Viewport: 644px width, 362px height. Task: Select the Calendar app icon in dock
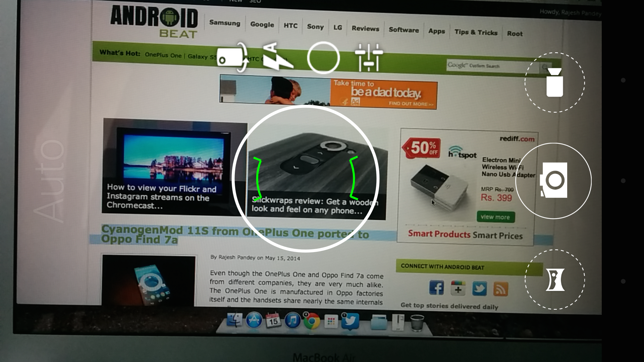pos(273,320)
